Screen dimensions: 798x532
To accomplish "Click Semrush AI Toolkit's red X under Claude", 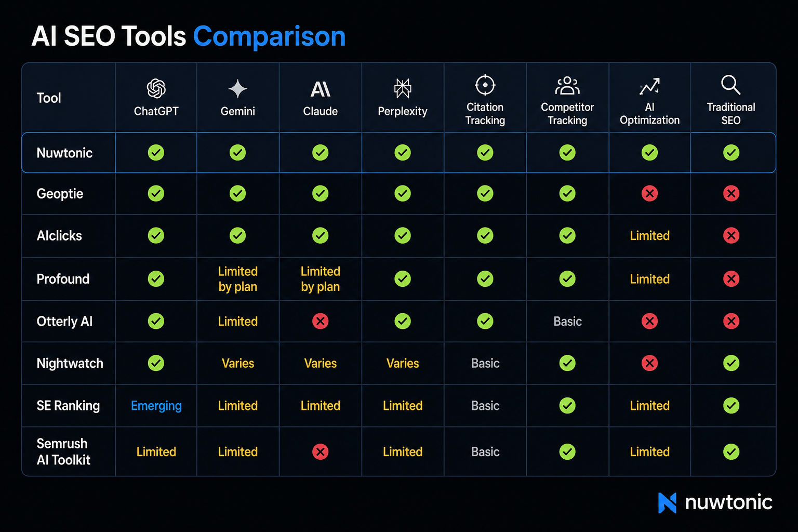I will 320,452.
